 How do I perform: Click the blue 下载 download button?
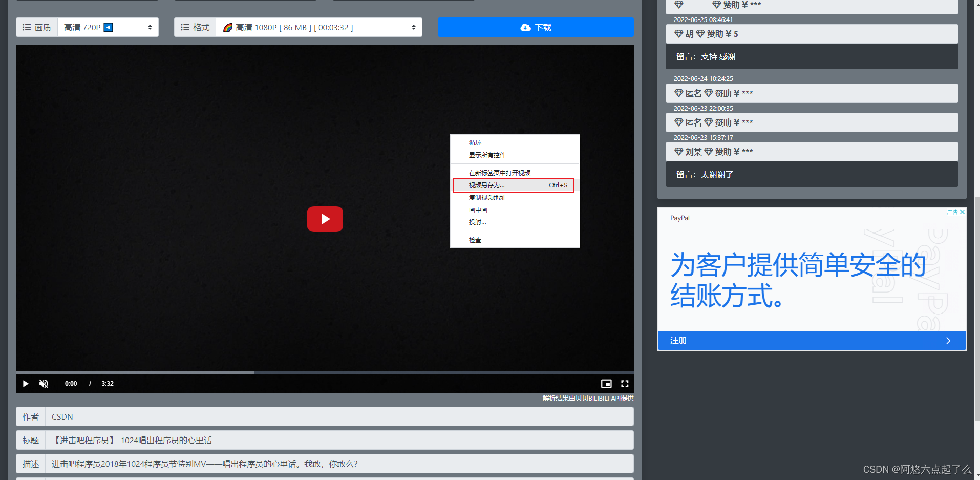coord(536,27)
